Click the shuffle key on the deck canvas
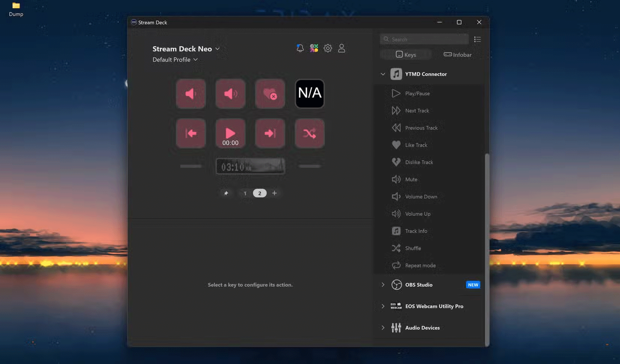620x364 pixels. click(x=309, y=133)
